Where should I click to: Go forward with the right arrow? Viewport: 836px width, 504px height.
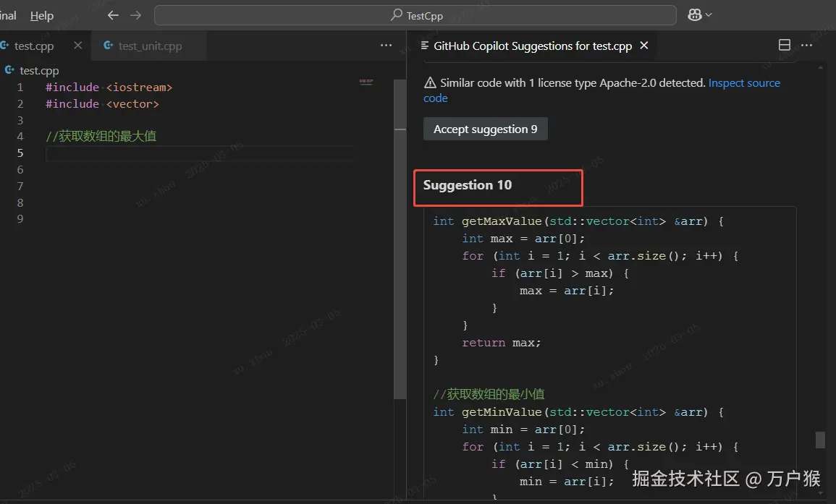click(136, 15)
